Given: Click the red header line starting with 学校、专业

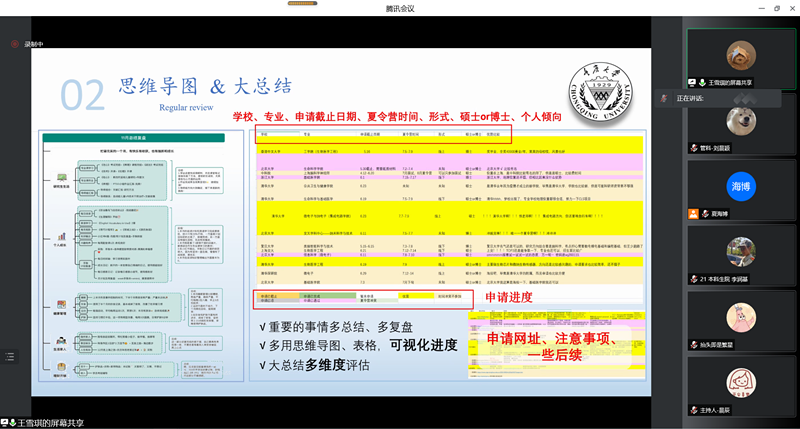Looking at the screenshot, I should (x=397, y=117).
